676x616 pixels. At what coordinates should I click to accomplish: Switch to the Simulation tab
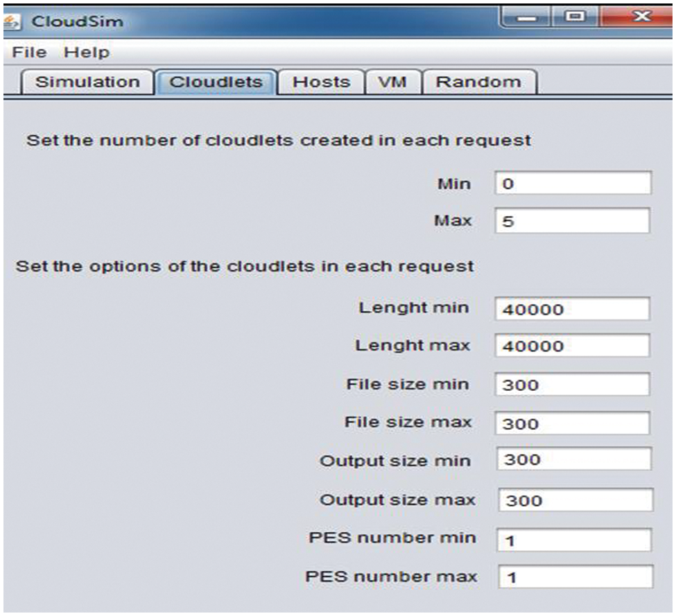pos(87,82)
